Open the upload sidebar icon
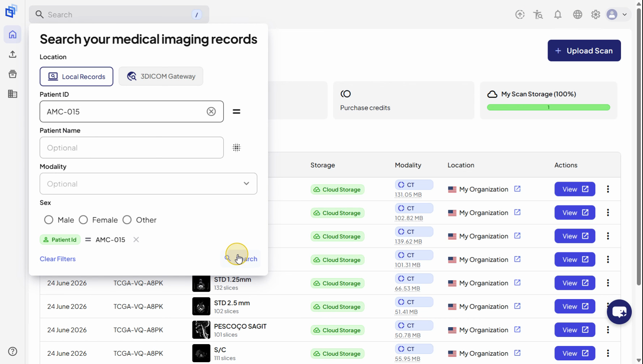The width and height of the screenshot is (643, 364). 13,54
